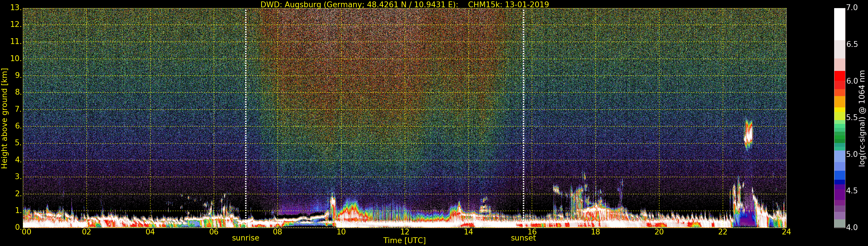868x246 pixels.
Task: Click the '0.' height axis tick label
Action: pos(19,227)
